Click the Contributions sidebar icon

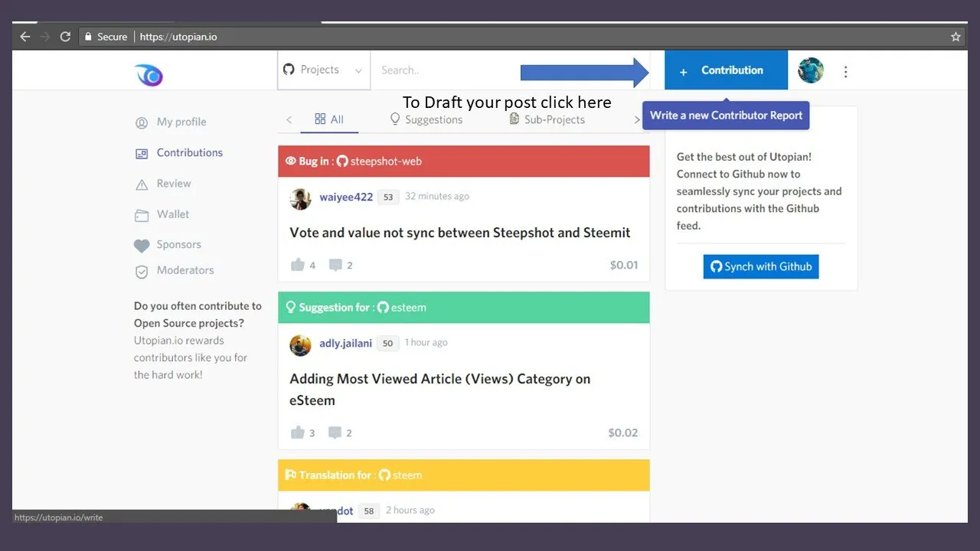click(142, 154)
